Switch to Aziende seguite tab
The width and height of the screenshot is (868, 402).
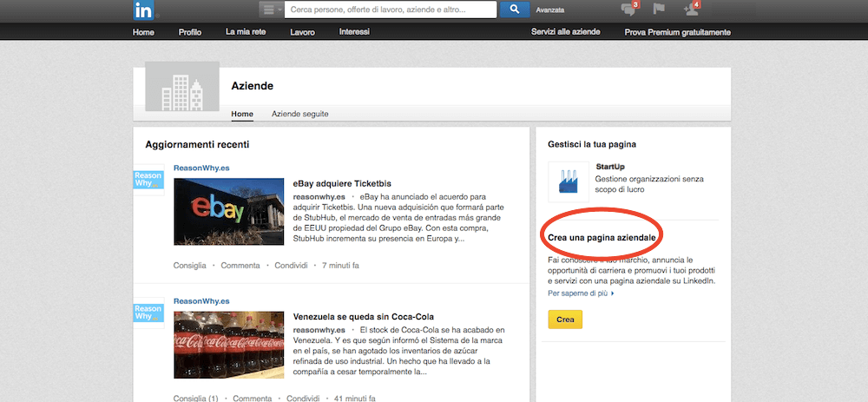300,114
